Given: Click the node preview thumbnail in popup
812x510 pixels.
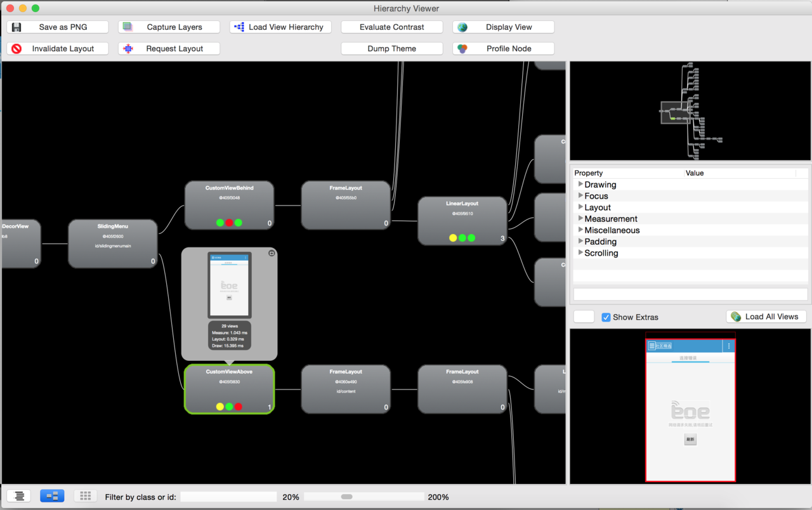Looking at the screenshot, I should (230, 285).
